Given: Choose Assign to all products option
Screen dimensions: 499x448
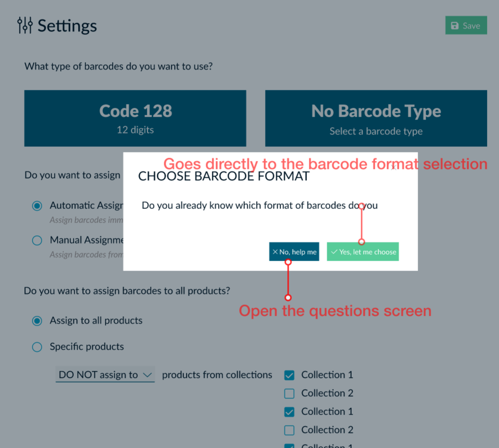Looking at the screenshot, I should pos(37,321).
